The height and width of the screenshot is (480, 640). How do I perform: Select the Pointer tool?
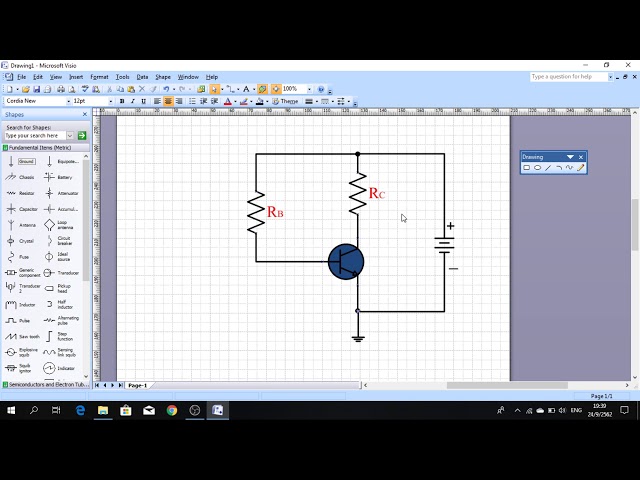[214, 89]
